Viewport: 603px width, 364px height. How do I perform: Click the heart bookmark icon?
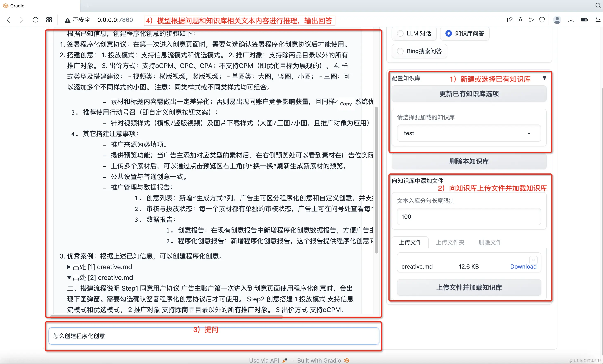point(542,20)
